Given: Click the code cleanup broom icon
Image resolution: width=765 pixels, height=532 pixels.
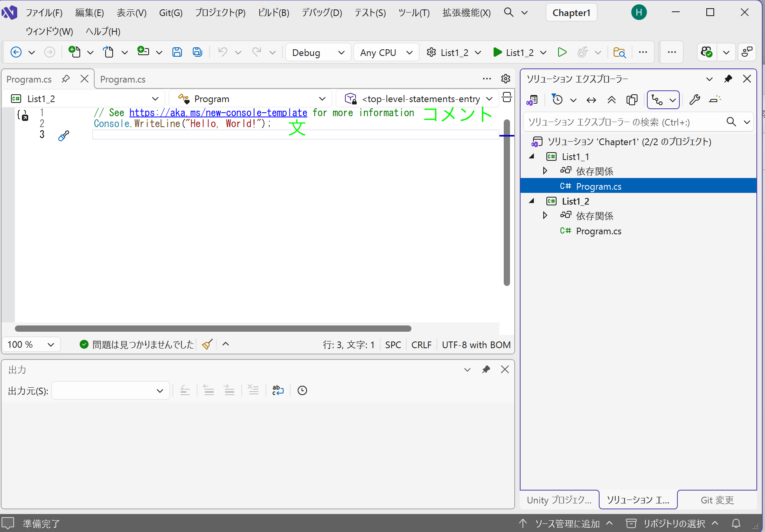Looking at the screenshot, I should tap(207, 344).
